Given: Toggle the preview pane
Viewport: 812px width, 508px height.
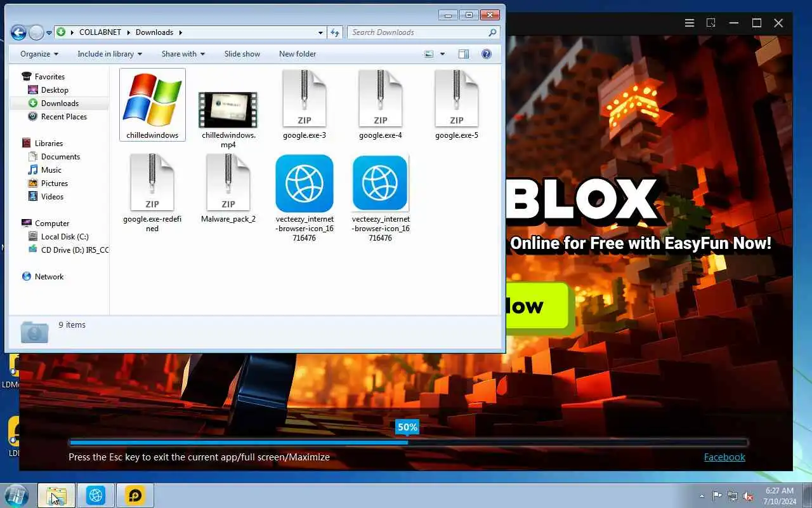Looking at the screenshot, I should point(464,54).
